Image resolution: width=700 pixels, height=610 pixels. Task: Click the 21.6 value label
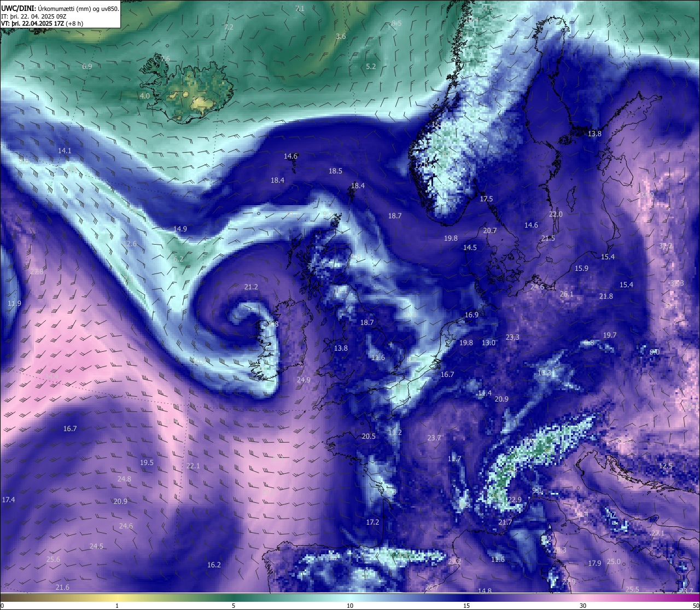(62, 588)
